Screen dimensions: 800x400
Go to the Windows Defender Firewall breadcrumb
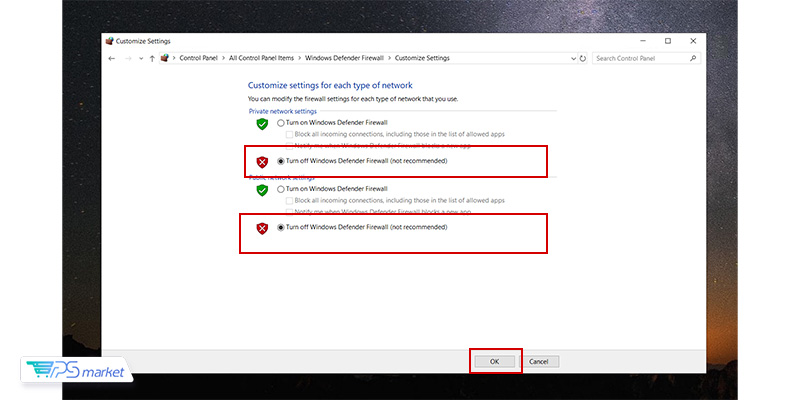(x=344, y=58)
